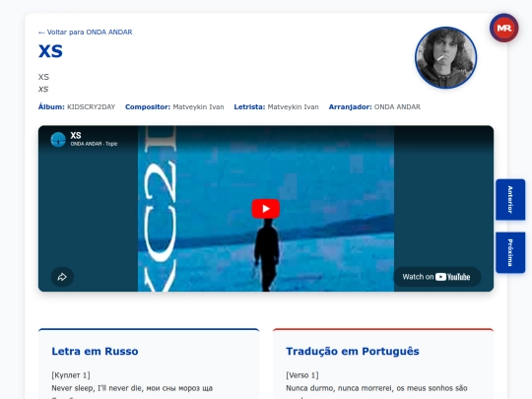This screenshot has height=399, width=532.
Task: Click the Never sleep lyric line
Action: point(132,388)
